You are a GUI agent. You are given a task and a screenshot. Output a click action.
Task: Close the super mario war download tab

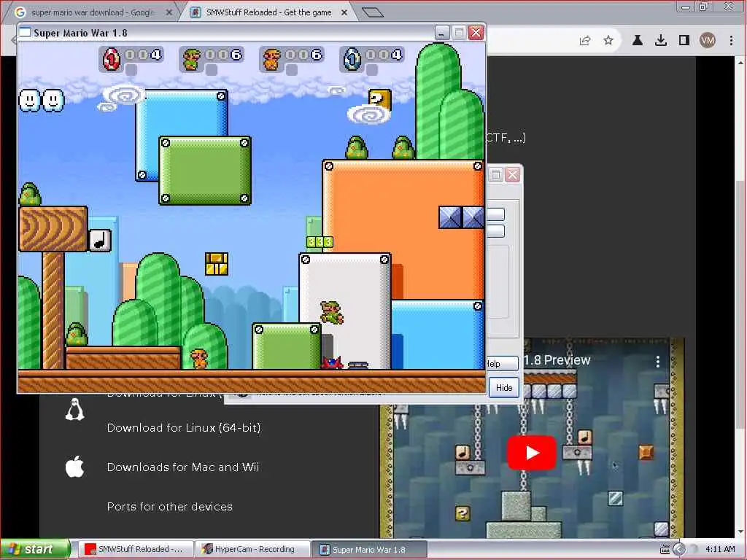click(x=169, y=12)
